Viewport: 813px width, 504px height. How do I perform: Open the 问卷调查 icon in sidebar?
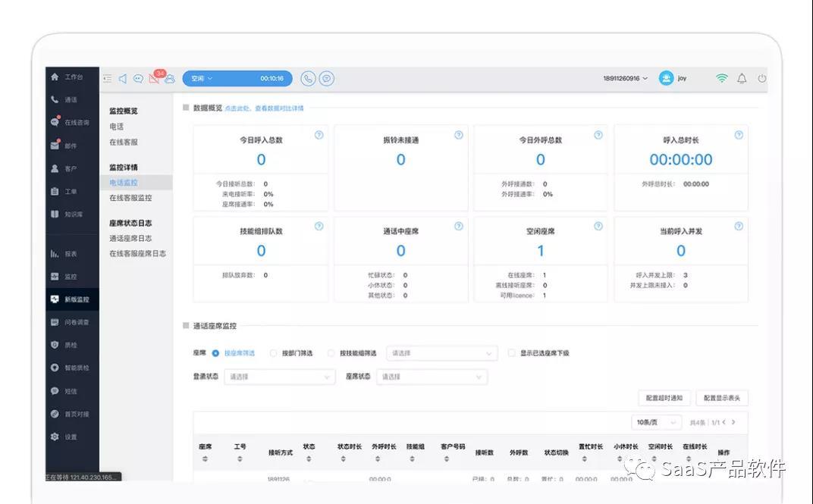[x=55, y=322]
